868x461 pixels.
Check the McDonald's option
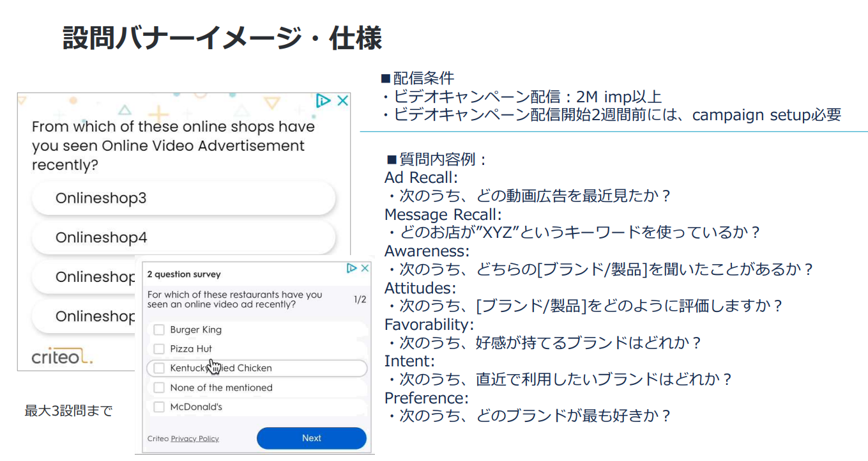coord(159,407)
